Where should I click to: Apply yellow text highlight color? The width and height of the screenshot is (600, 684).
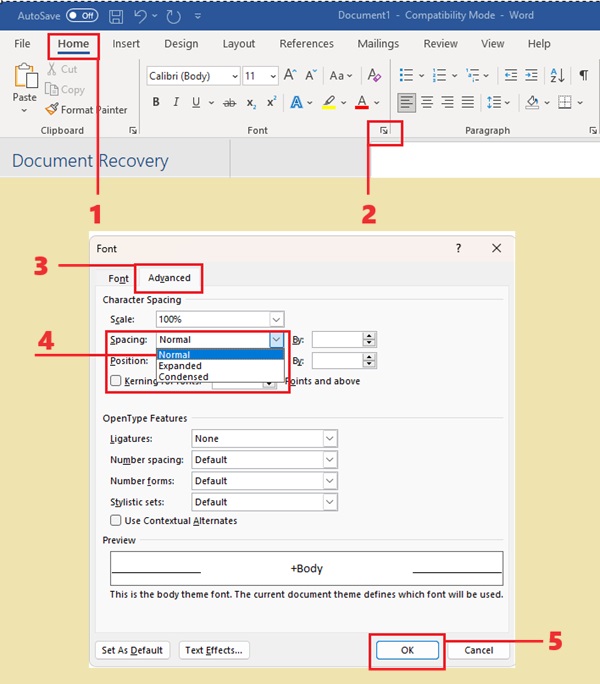tap(329, 103)
